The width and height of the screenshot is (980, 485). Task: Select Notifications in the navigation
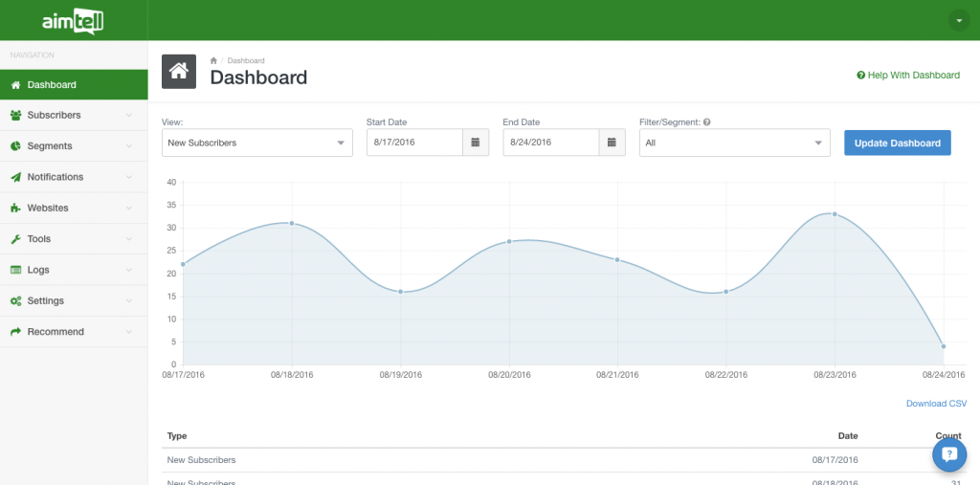[x=74, y=178]
